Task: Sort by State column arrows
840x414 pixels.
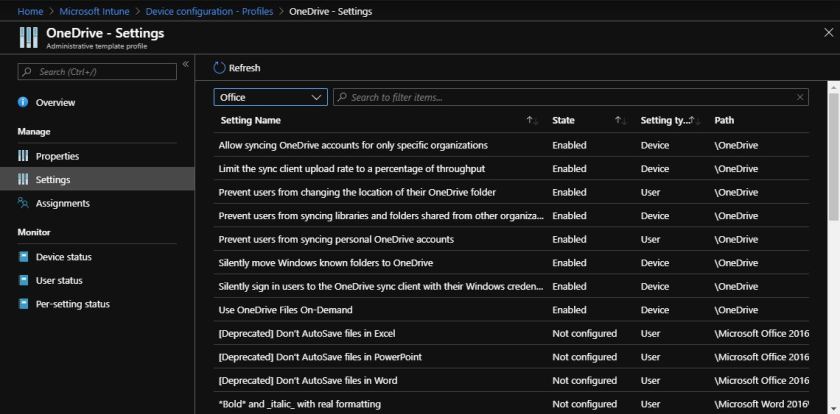Action: tap(620, 121)
